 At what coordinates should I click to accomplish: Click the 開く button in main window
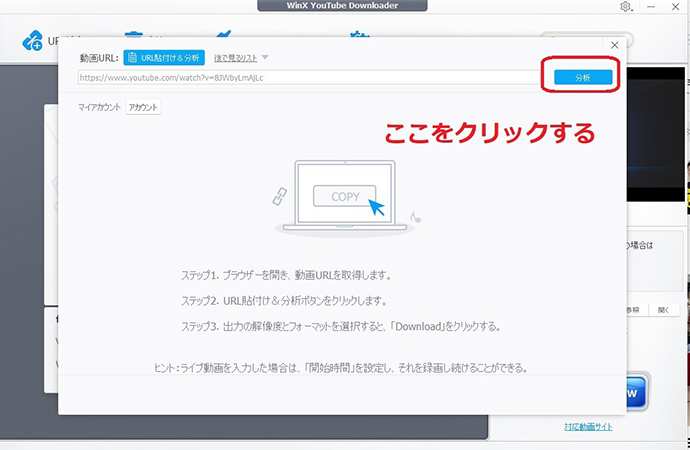point(664,310)
